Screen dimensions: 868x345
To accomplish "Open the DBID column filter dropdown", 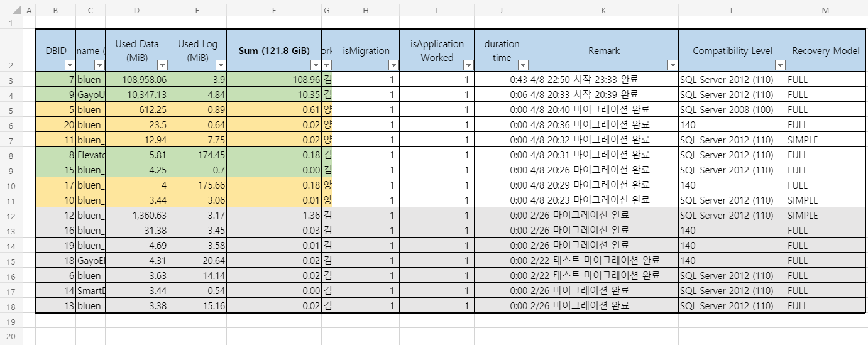I will click(70, 65).
